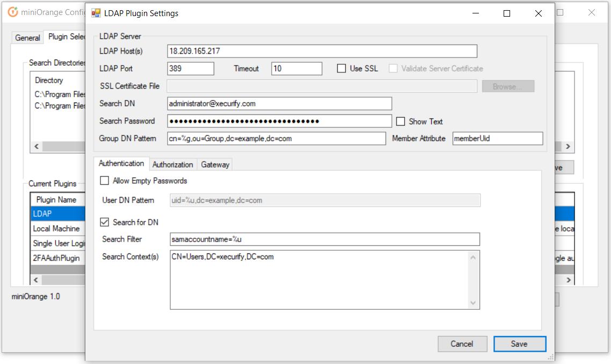Select General tab in miniOrange window
611x364 pixels.
click(x=27, y=38)
